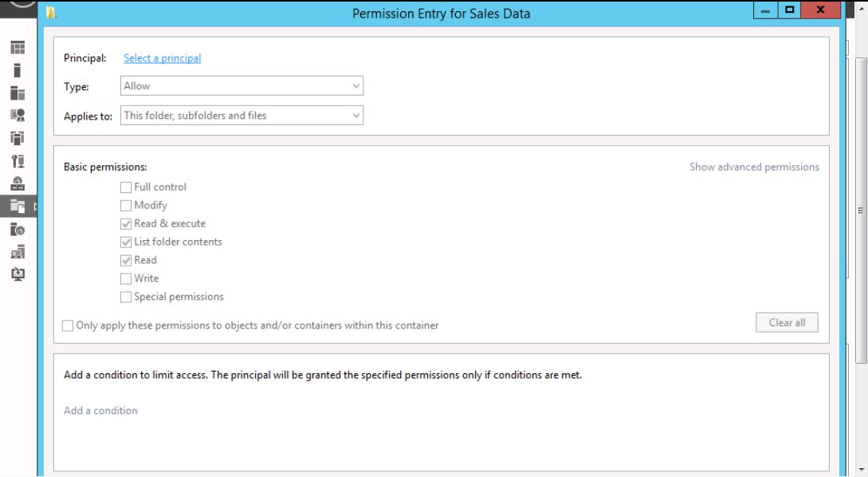Click the Add a condition link
The image size is (868, 477).
[100, 411]
